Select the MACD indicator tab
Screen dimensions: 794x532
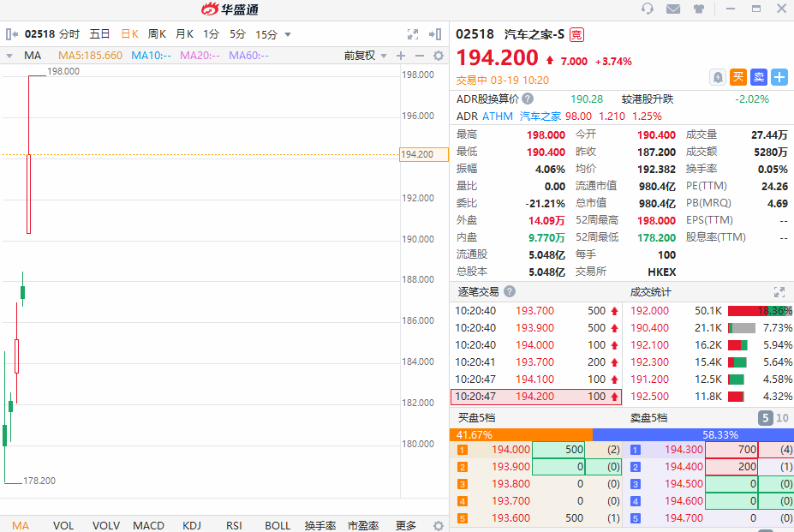148,525
